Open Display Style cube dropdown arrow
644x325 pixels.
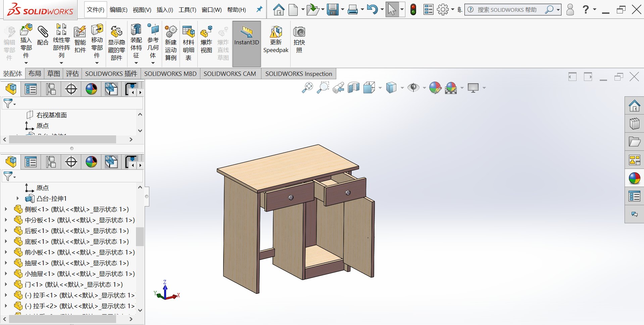(x=402, y=88)
